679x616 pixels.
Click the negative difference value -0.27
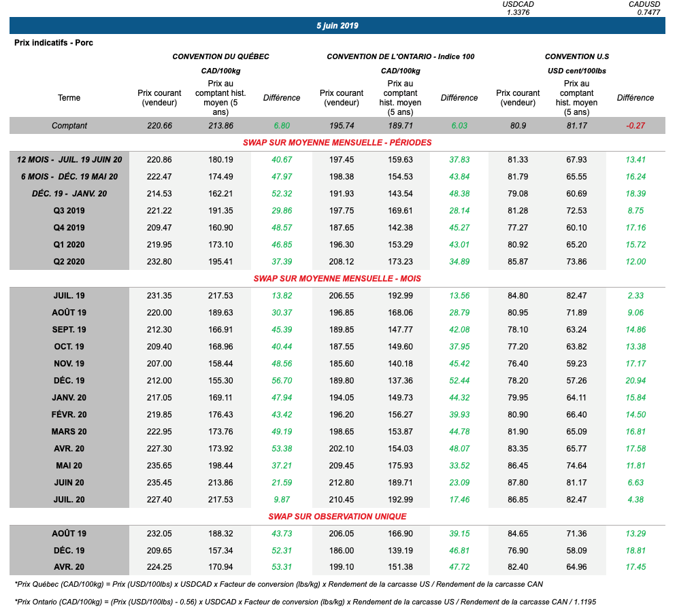(635, 126)
